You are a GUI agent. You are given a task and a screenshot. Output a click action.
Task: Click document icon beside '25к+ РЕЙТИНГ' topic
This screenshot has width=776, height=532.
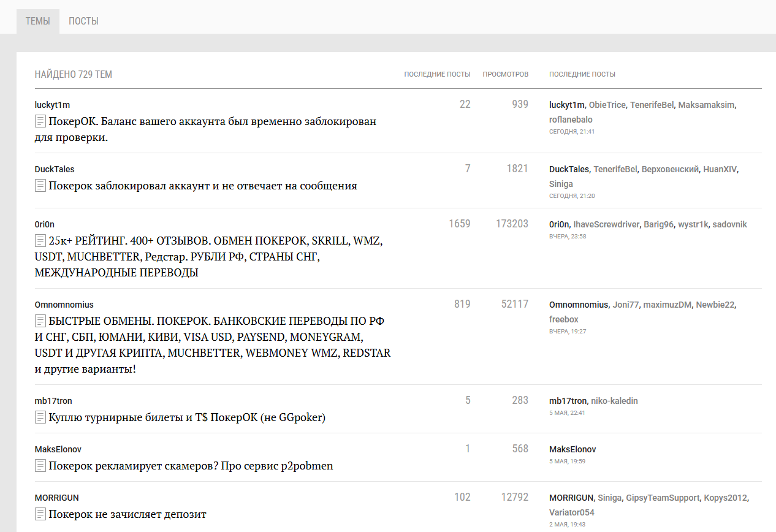pos(40,240)
